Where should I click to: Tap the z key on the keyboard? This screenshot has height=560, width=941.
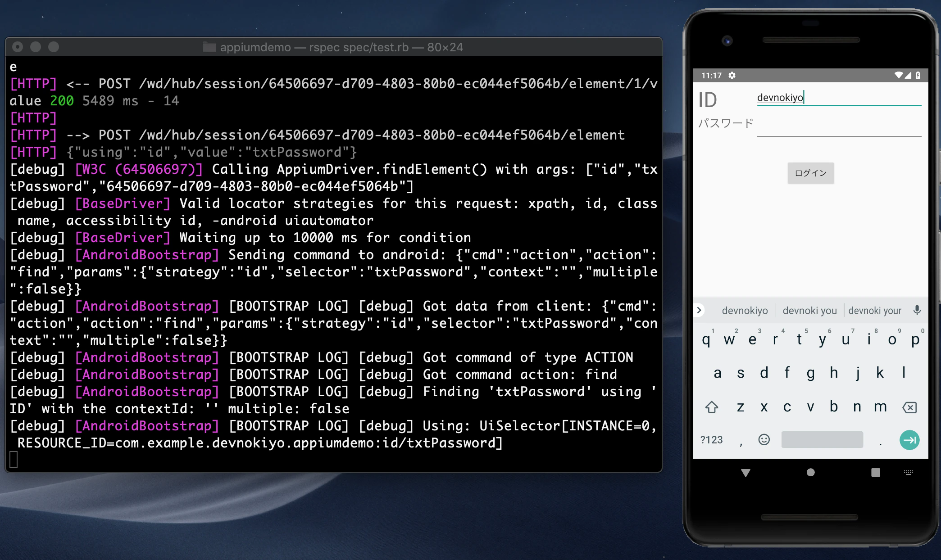pyautogui.click(x=741, y=407)
